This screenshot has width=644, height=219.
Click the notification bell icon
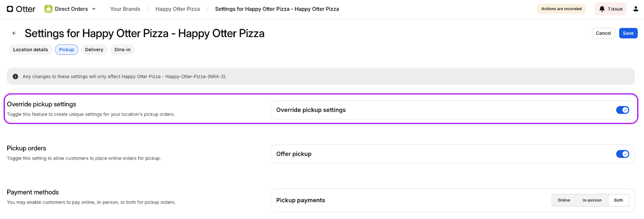(602, 9)
